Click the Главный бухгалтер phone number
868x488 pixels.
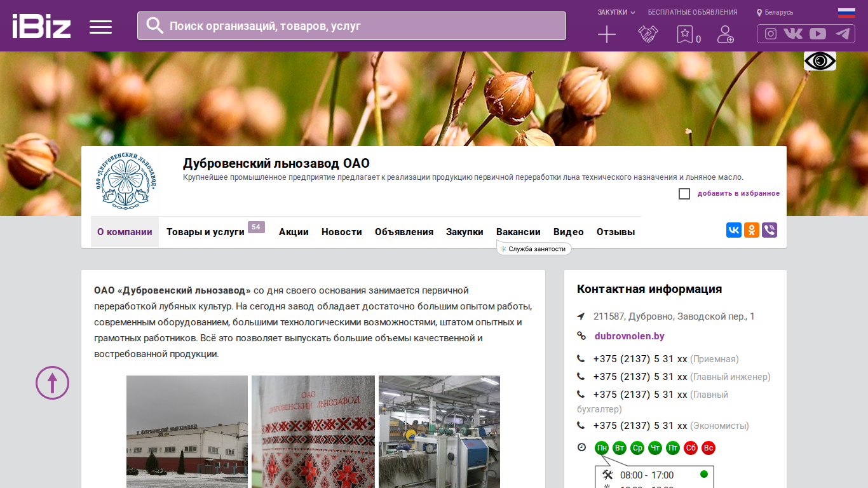(641, 395)
